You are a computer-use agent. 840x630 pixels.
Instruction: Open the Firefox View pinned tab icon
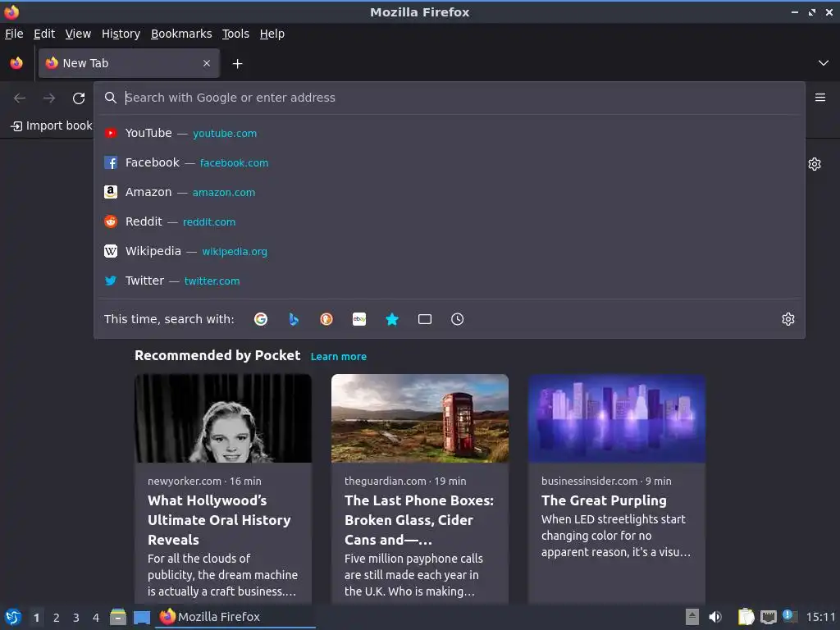(16, 63)
